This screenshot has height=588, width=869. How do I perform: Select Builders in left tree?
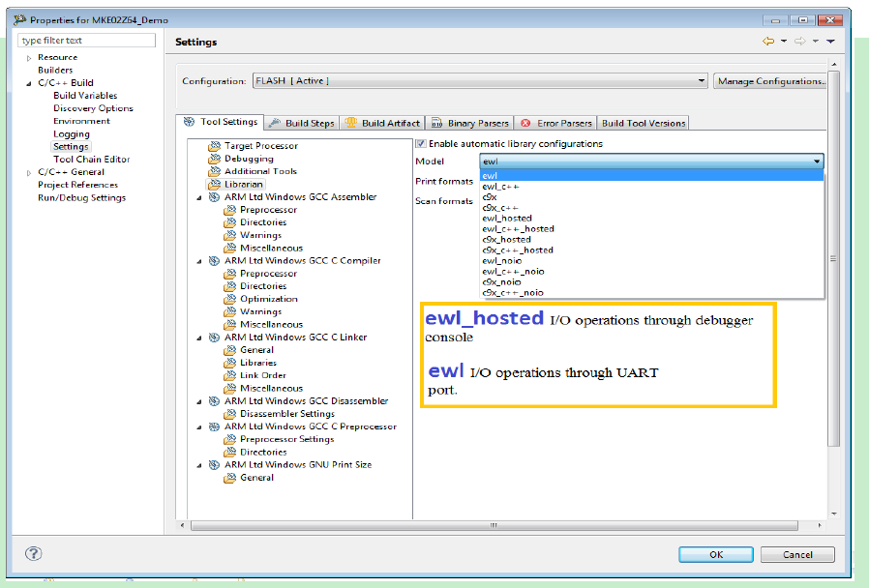55,71
